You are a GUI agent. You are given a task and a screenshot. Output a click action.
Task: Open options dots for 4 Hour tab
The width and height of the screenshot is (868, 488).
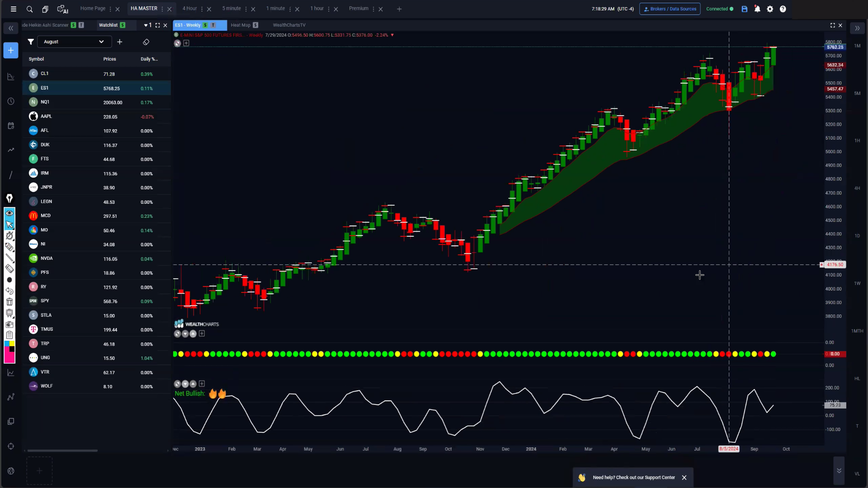tap(202, 9)
